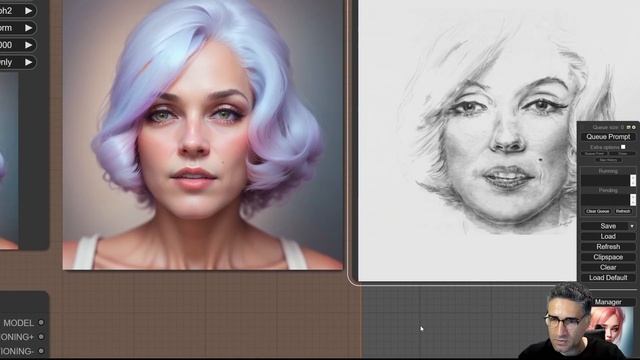This screenshot has width=640, height=360.
Task: Click the right arrow on the 'orm' widget
Action: point(29,28)
